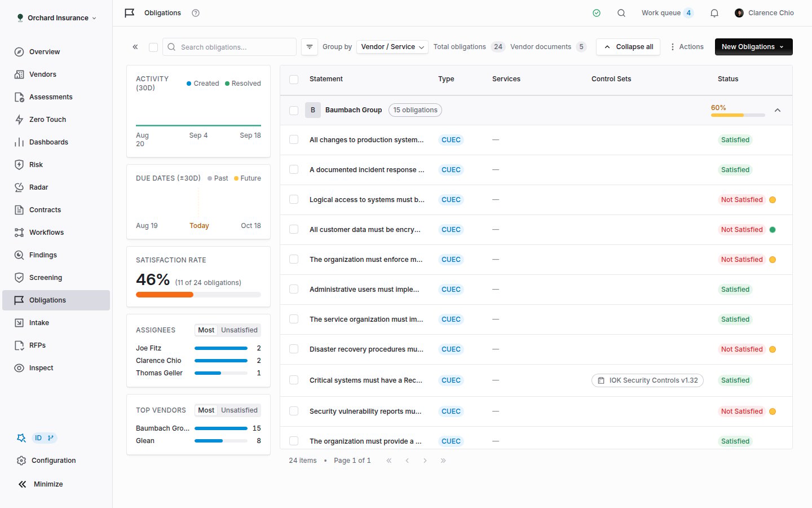812x508 pixels.
Task: Open the Risk shield icon
Action: tap(19, 165)
